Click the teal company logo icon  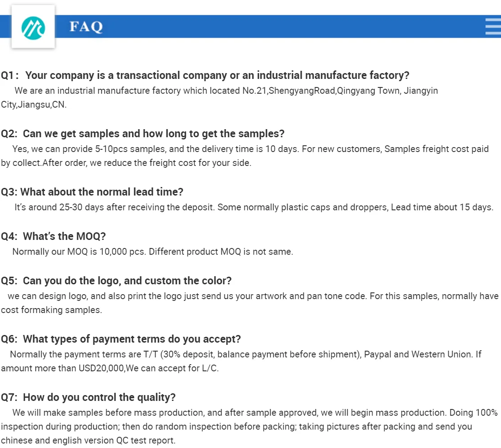pyautogui.click(x=33, y=26)
